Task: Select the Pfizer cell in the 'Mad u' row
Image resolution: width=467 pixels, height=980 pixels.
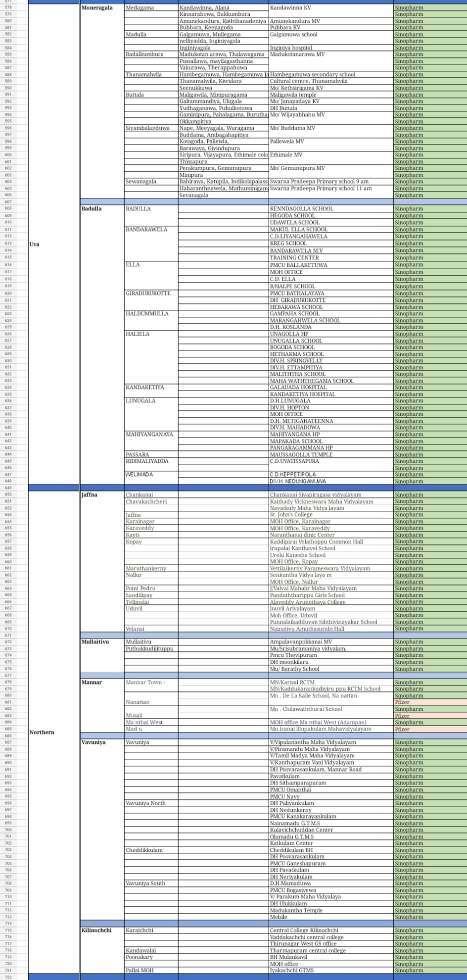Action: coord(430,729)
